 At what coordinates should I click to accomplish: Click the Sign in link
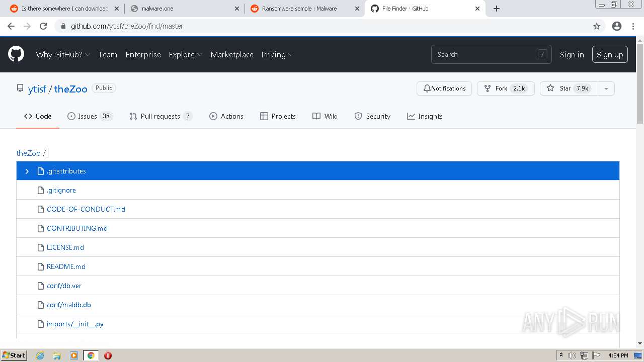pyautogui.click(x=572, y=54)
